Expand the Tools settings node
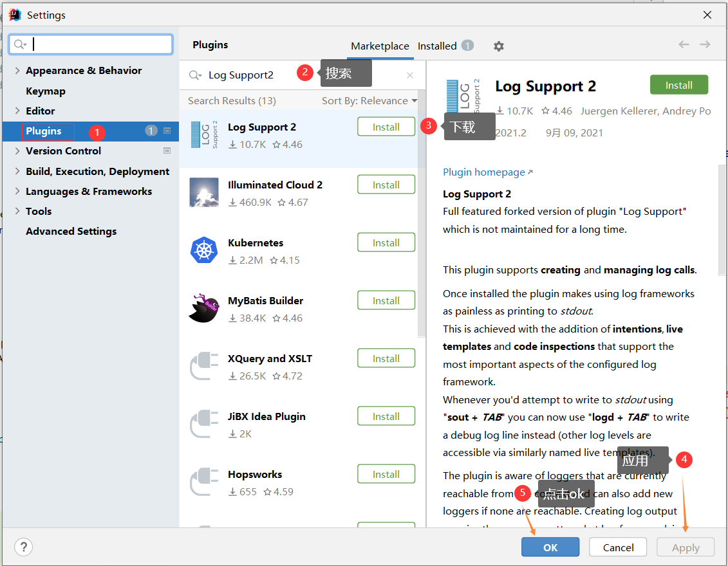728x566 pixels. (17, 211)
